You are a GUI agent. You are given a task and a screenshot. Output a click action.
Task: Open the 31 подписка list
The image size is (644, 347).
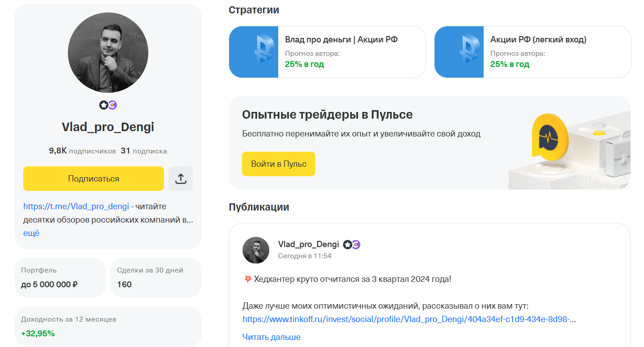coord(144,151)
